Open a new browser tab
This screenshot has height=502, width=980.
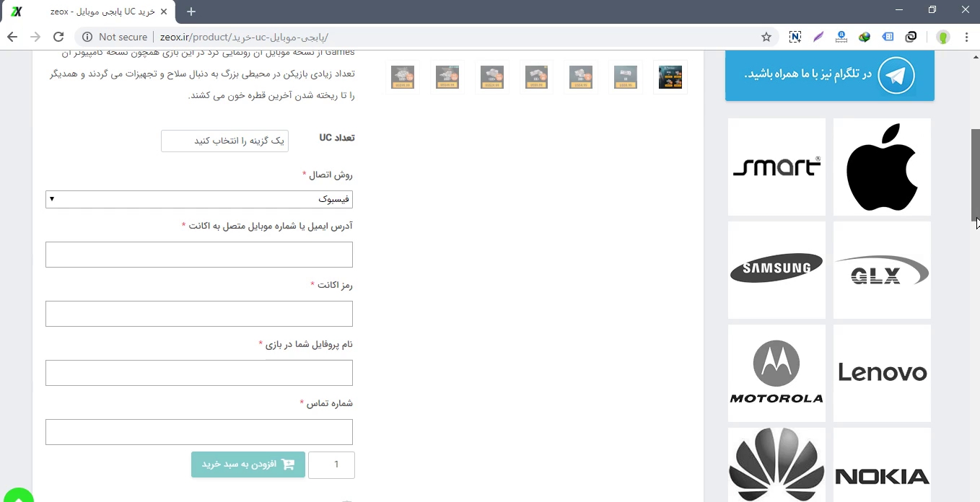[191, 12]
